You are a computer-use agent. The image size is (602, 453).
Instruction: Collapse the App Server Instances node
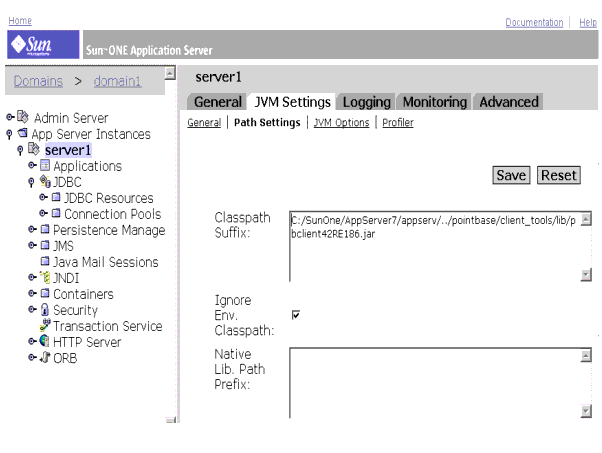(9, 134)
